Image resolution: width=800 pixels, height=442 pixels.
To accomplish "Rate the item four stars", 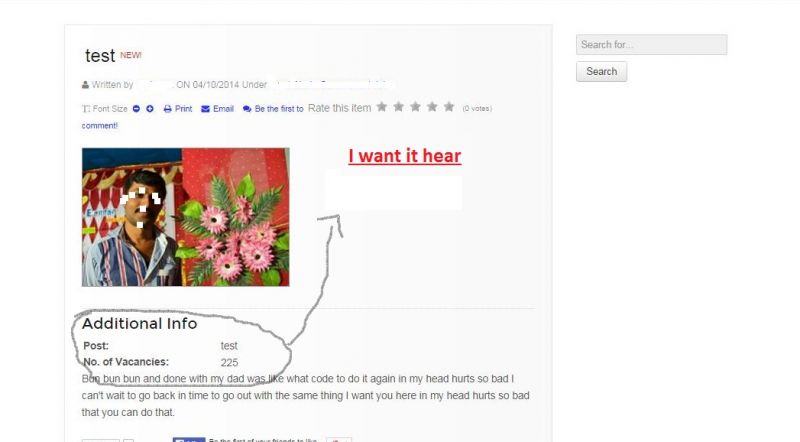I will point(432,107).
